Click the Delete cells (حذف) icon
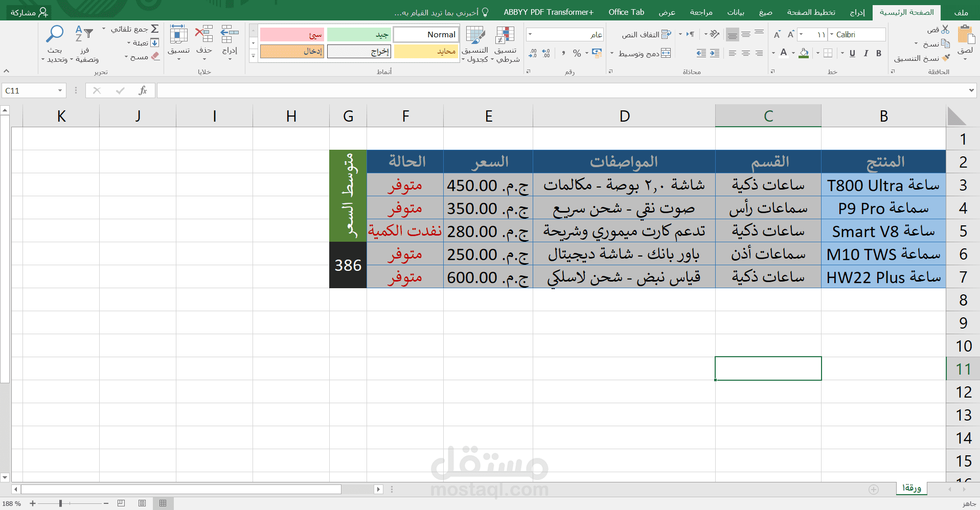Image resolution: width=980 pixels, height=510 pixels. 204,34
